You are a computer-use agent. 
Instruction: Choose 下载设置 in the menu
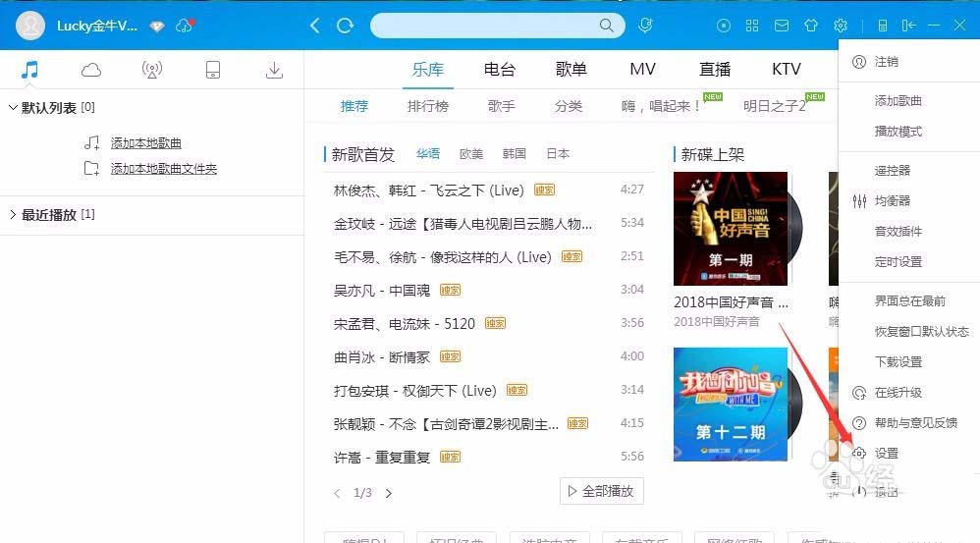point(898,361)
